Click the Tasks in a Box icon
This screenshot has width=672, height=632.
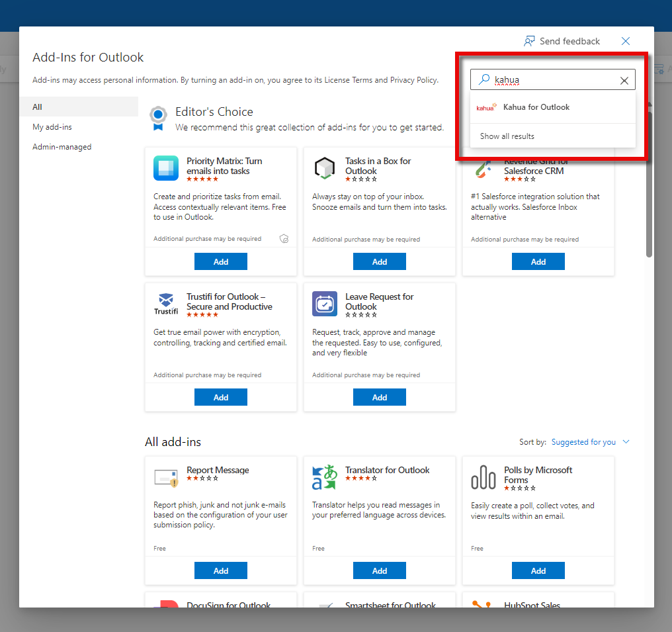(x=325, y=168)
